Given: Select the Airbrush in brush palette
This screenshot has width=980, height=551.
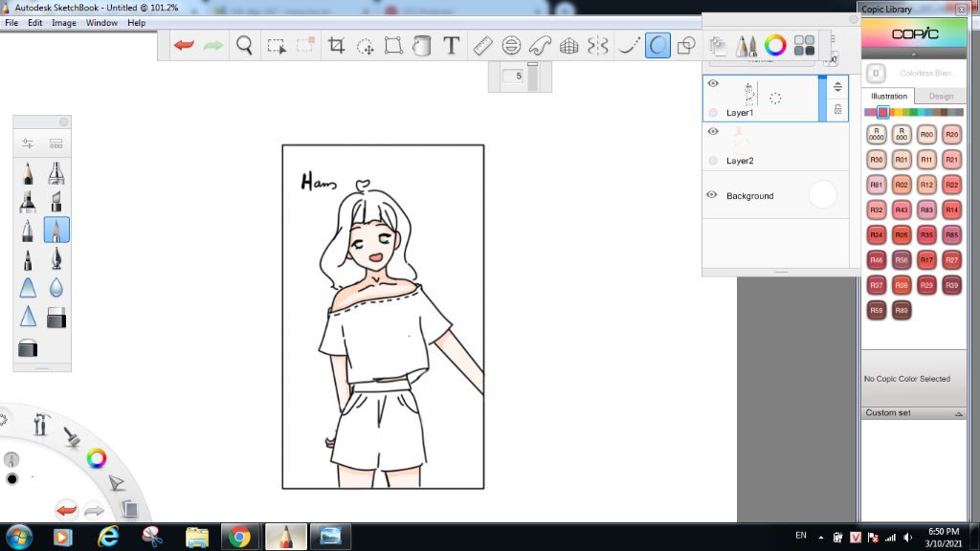Looking at the screenshot, I should (56, 173).
